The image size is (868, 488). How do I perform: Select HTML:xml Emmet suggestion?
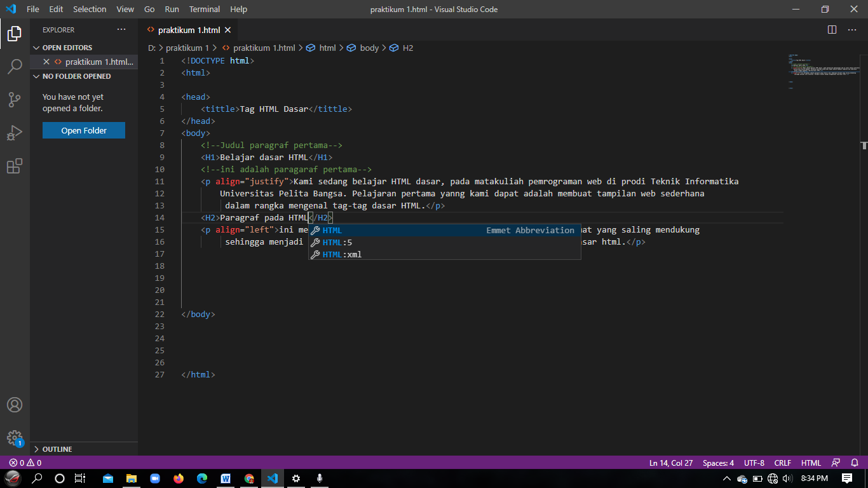tap(445, 254)
